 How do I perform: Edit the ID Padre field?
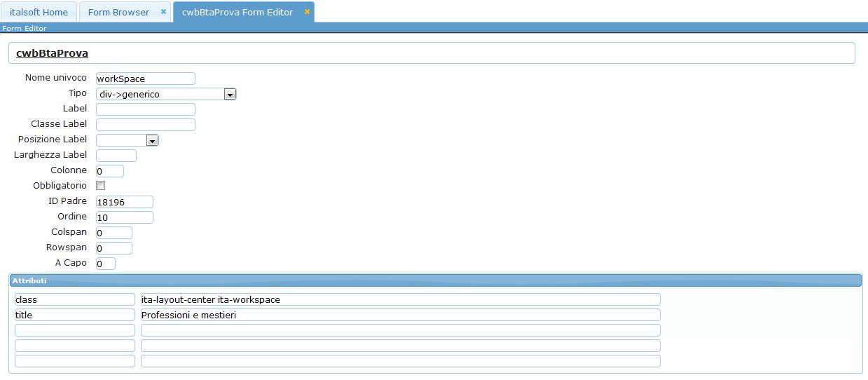point(124,202)
